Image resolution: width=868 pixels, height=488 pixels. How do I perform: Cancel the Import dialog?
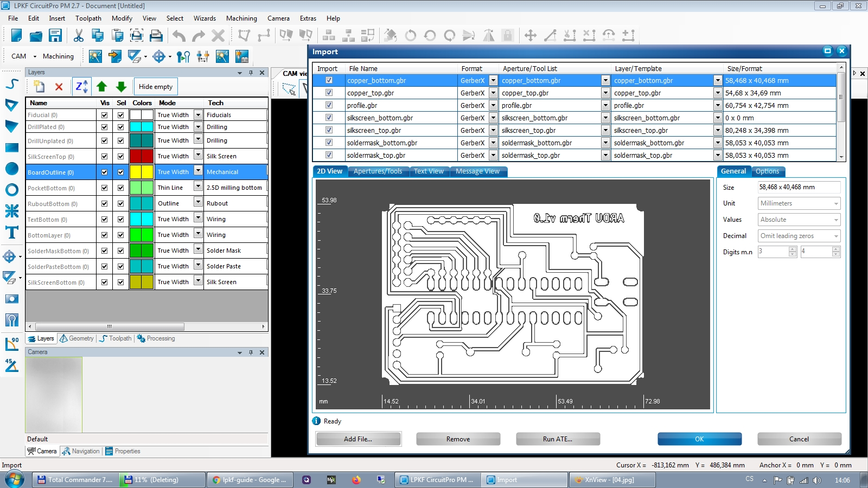[799, 439]
